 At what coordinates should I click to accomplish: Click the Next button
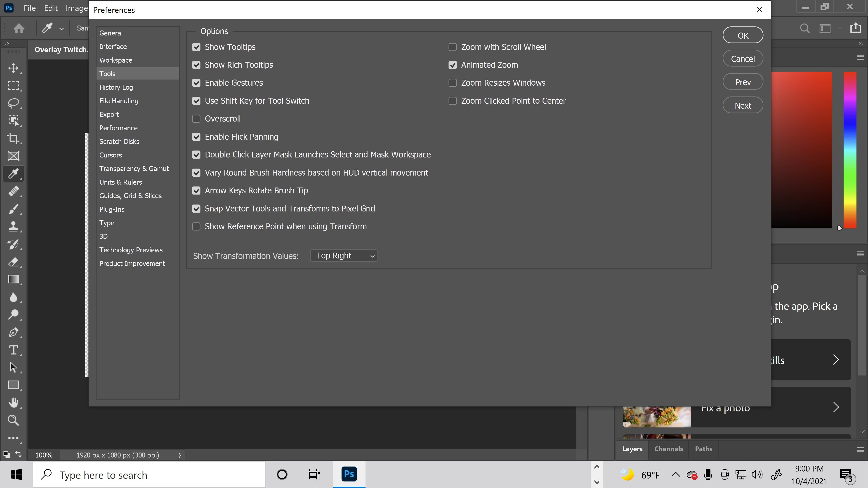pyautogui.click(x=743, y=106)
